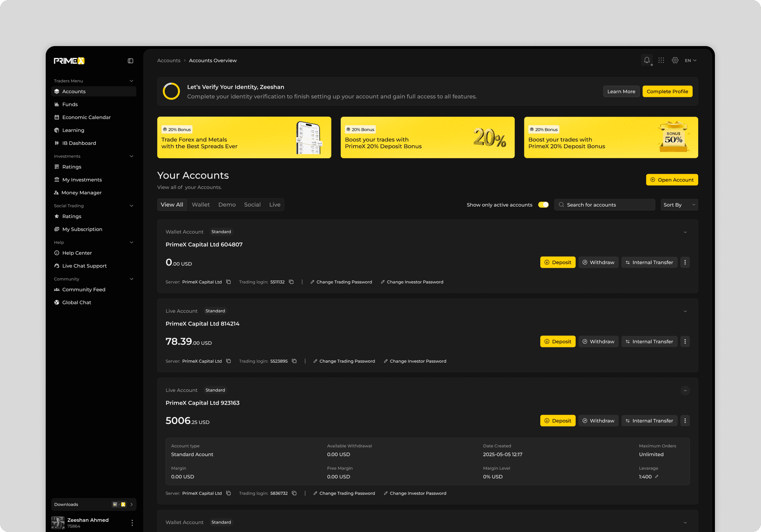
Task: Click the Complete Profile button
Action: (667, 91)
